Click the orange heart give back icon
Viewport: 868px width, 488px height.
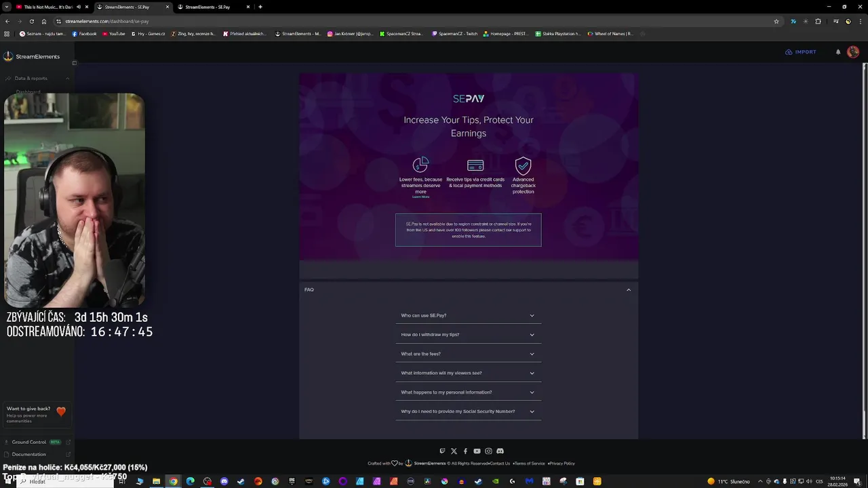61,411
